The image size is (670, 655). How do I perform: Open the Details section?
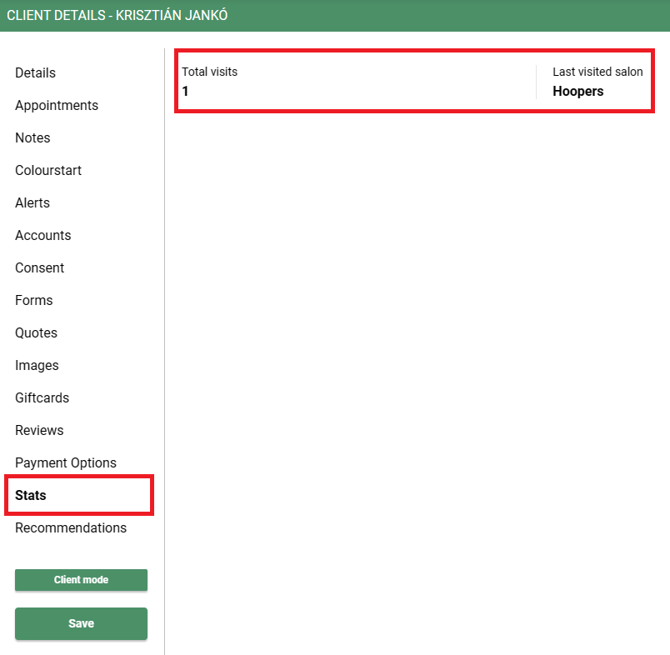tap(35, 73)
